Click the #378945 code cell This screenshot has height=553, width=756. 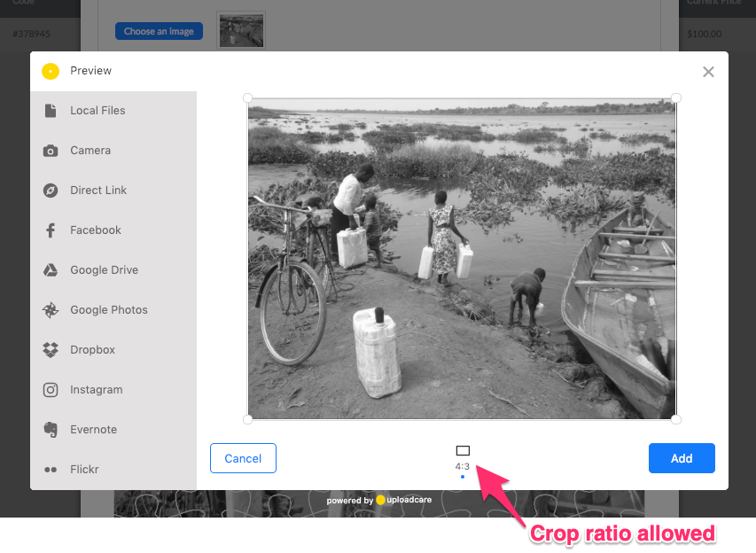click(x=31, y=34)
